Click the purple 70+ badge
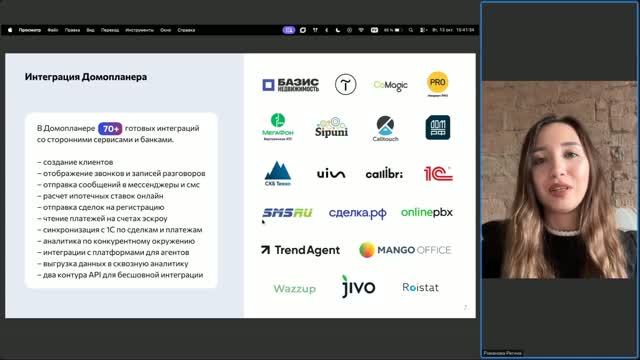Image resolution: width=640 pixels, height=360 pixels. 110,129
